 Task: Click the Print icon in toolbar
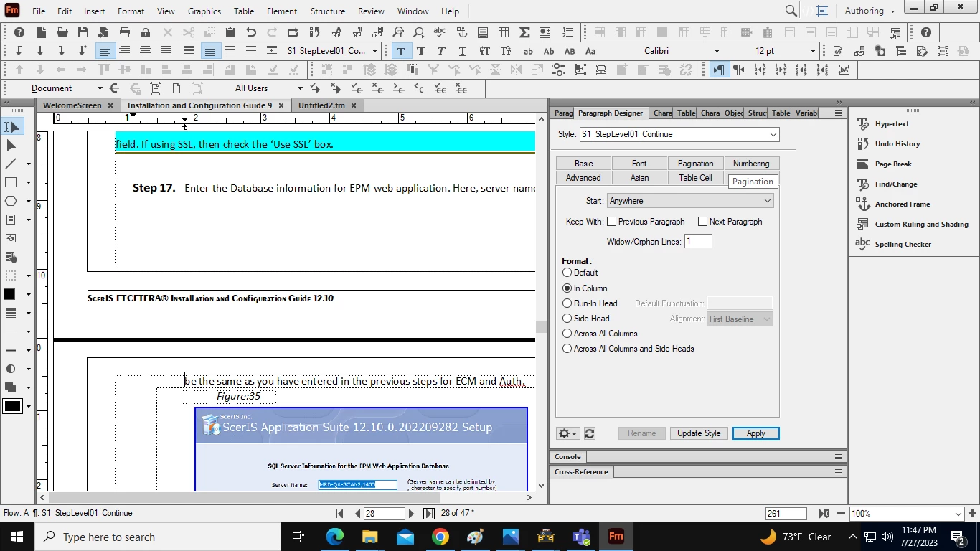[x=125, y=32]
